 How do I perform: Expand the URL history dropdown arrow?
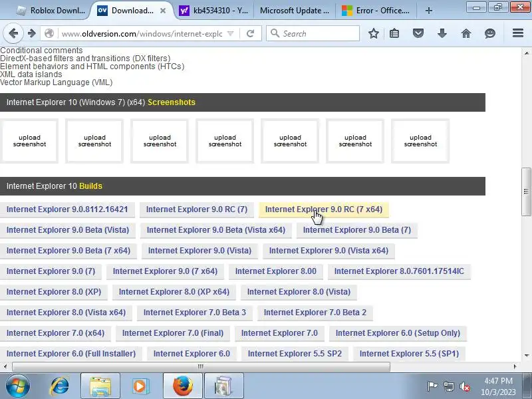click(230, 34)
